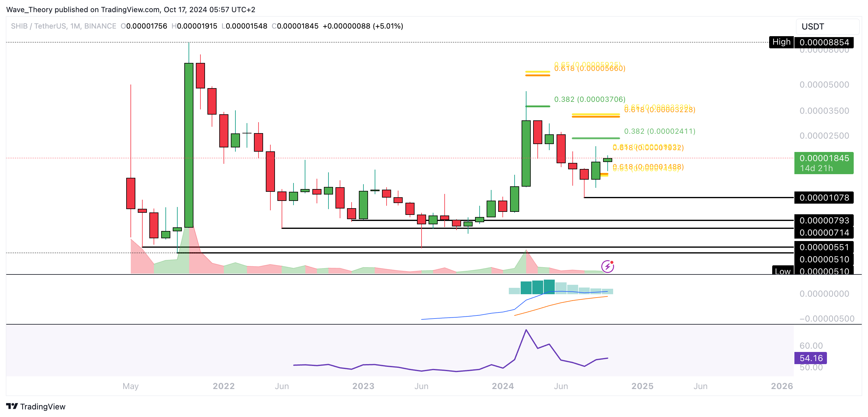Click the tallest green candle of late 2021

click(189, 145)
